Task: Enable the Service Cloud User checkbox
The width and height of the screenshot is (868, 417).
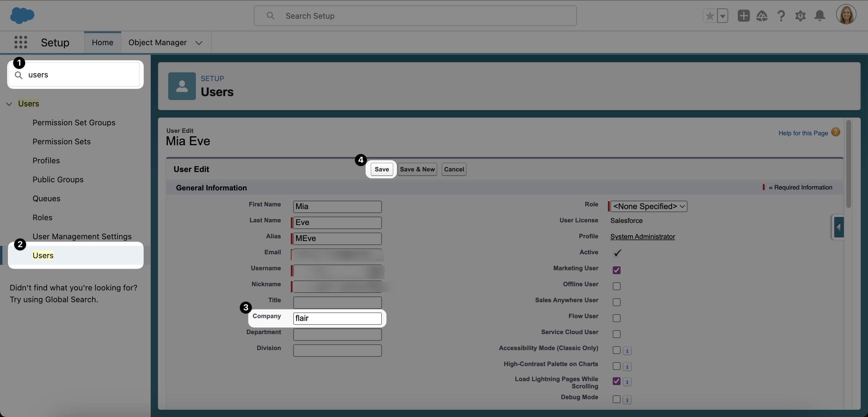Action: 617,334
